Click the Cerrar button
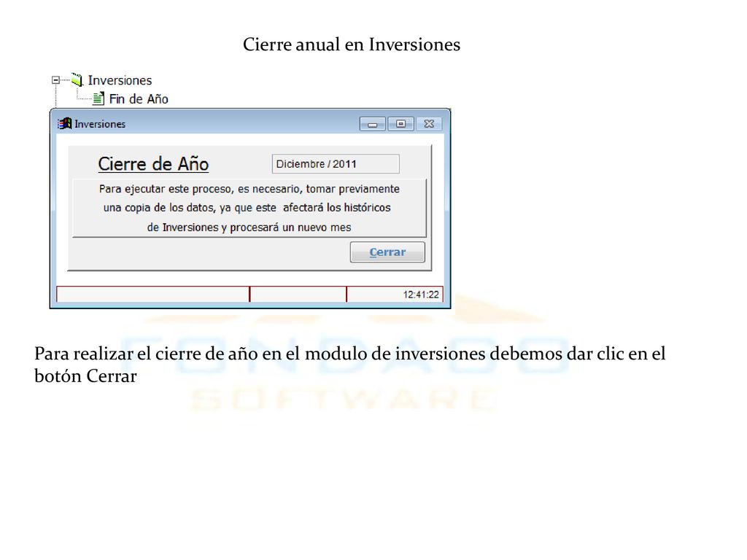Image resolution: width=747 pixels, height=560 pixels. (387, 252)
